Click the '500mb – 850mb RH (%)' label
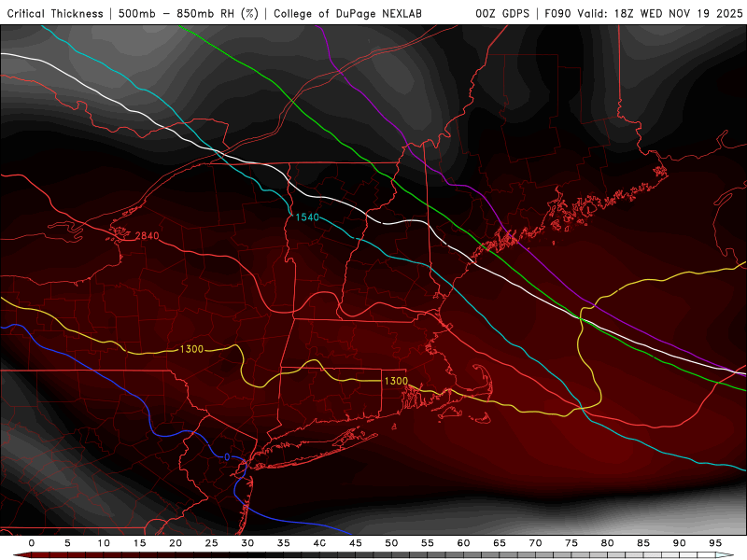Screen dimensions: 747x560 point(189,13)
